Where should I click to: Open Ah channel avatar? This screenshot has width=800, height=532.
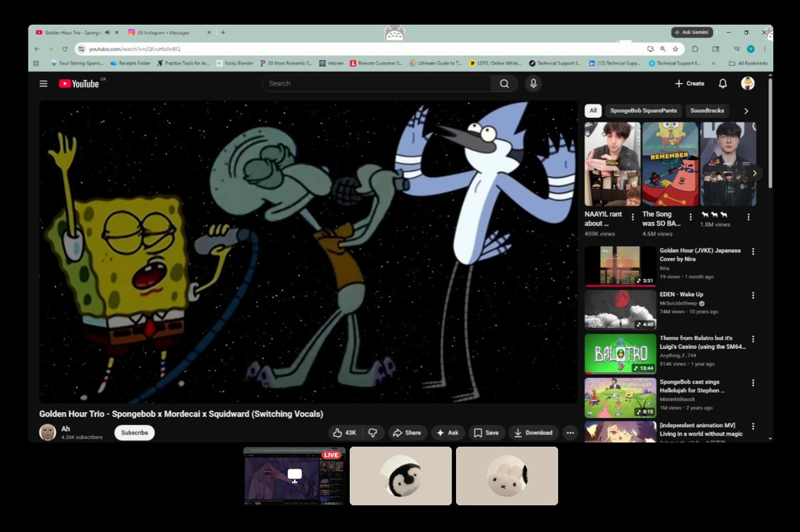point(47,433)
